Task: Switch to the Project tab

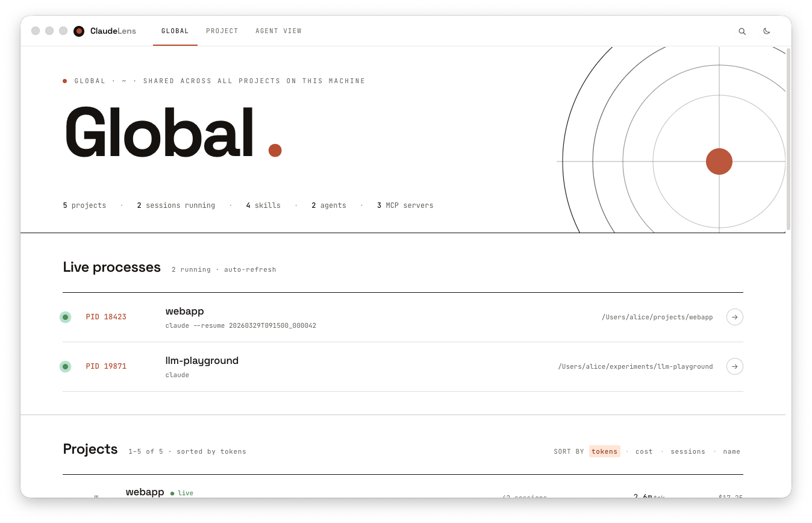Action: 222,31
